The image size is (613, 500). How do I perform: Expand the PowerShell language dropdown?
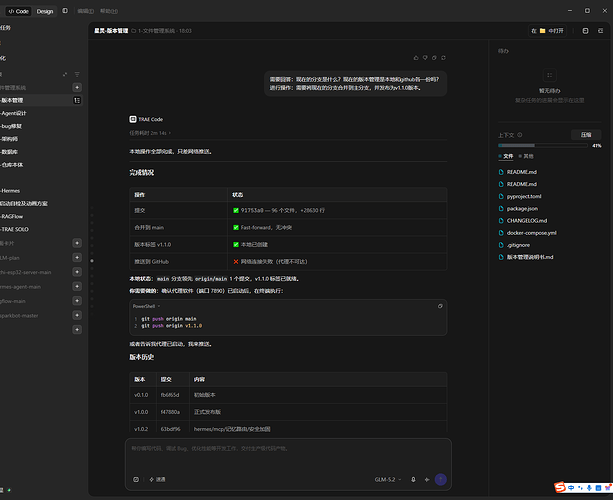tap(147, 306)
